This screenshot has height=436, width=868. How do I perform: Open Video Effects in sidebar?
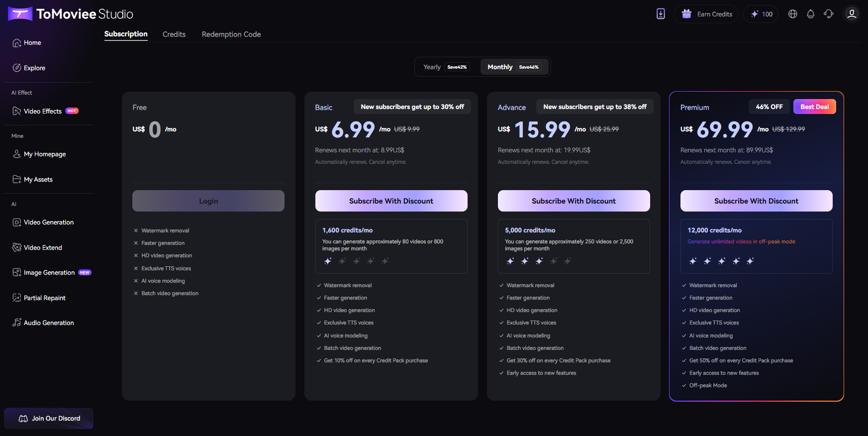click(43, 111)
